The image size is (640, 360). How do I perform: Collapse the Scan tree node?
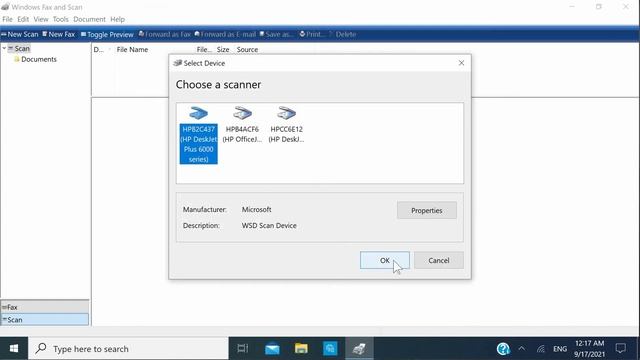[4, 48]
